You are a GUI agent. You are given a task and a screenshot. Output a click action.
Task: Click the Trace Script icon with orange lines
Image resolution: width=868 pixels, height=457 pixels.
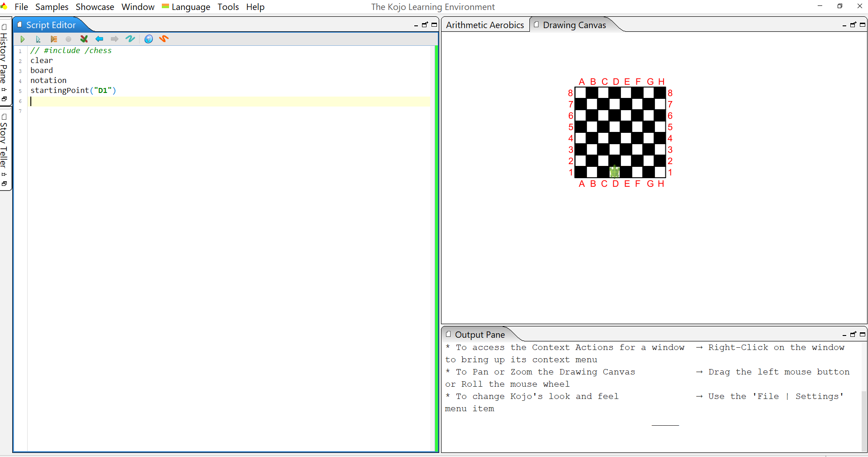point(53,39)
